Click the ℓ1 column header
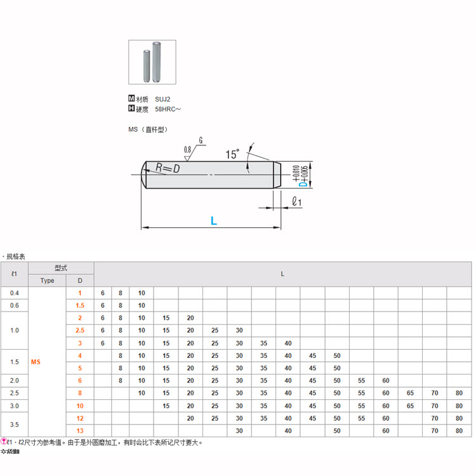The image size is (476, 476). (x=14, y=274)
